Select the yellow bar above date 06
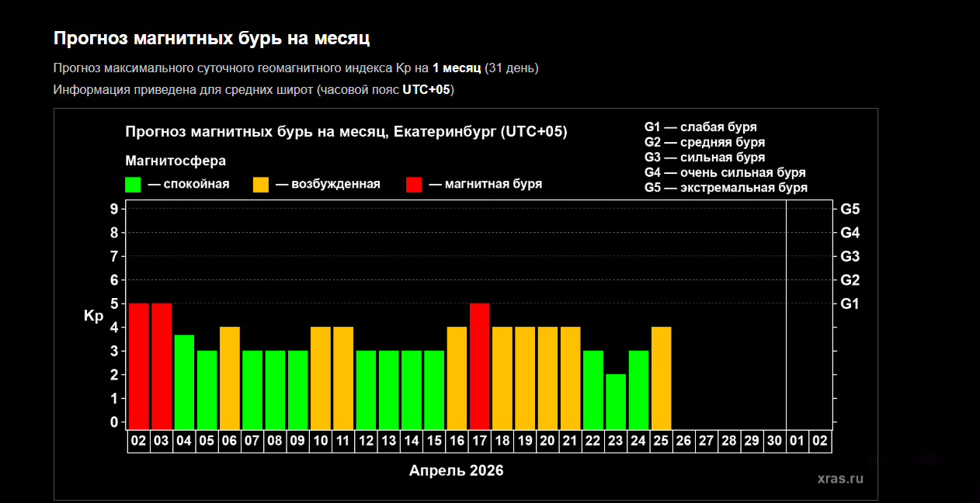Image resolution: width=980 pixels, height=503 pixels. [x=230, y=378]
